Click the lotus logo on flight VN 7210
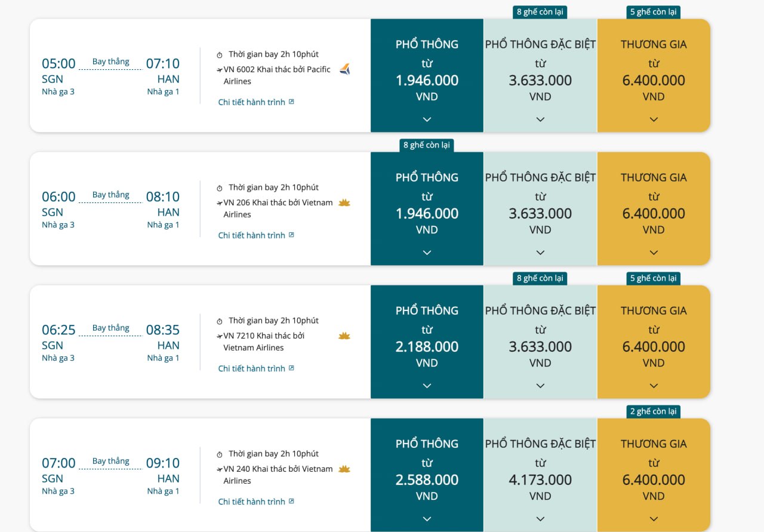This screenshot has height=532, width=764. [x=344, y=336]
